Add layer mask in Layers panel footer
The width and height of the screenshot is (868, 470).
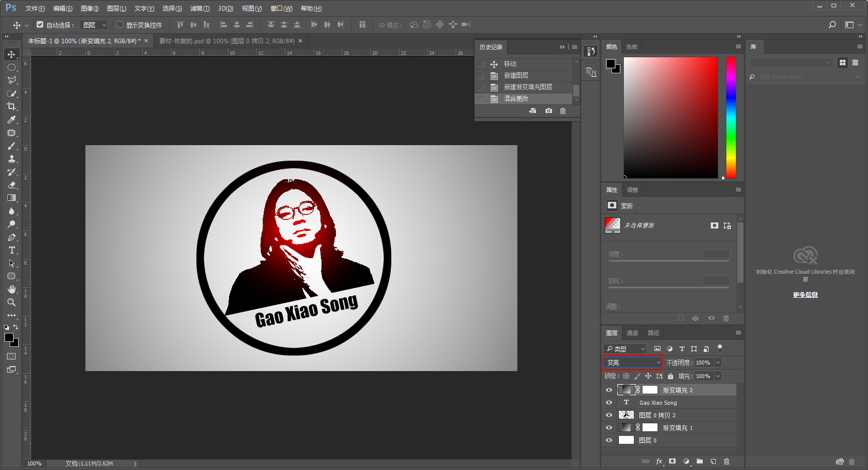click(672, 461)
